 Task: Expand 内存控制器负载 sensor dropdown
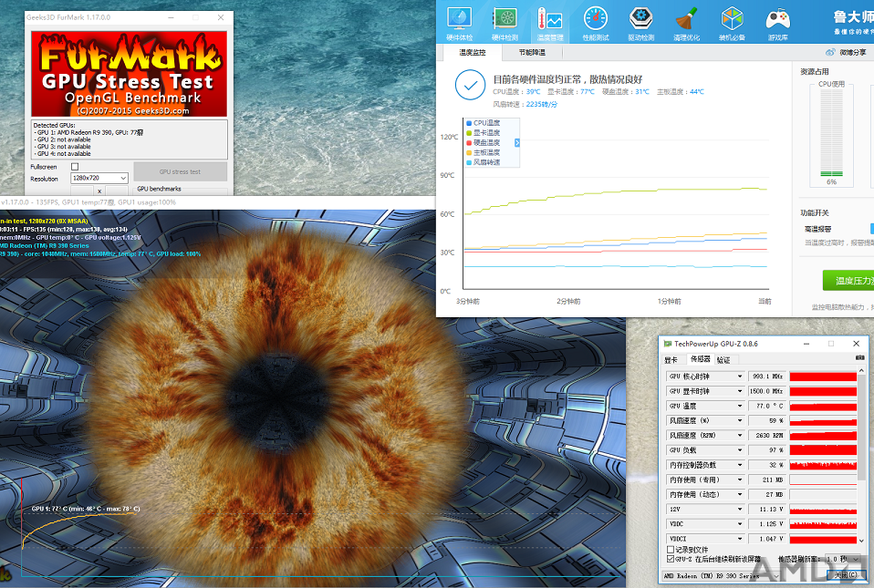pyautogui.click(x=740, y=465)
